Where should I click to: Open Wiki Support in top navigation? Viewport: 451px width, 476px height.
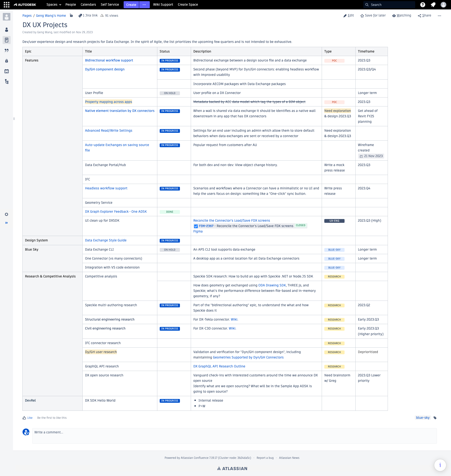point(163,4)
